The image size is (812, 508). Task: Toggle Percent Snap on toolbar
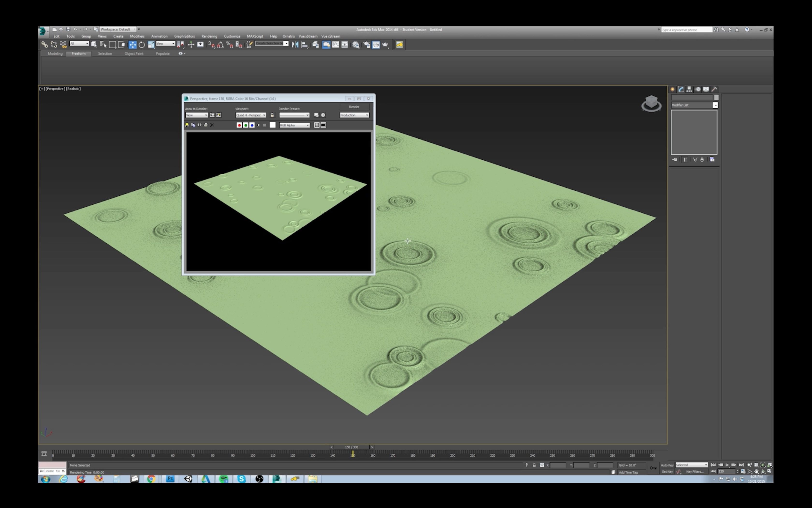click(230, 44)
